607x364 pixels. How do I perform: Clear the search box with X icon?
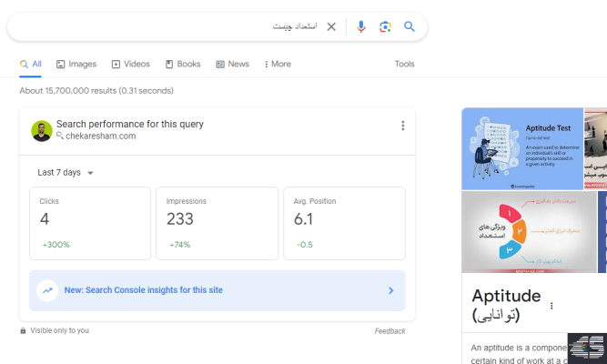(331, 26)
